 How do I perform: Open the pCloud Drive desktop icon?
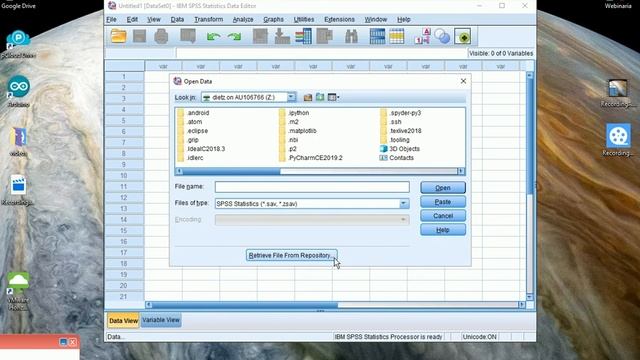pos(18,44)
